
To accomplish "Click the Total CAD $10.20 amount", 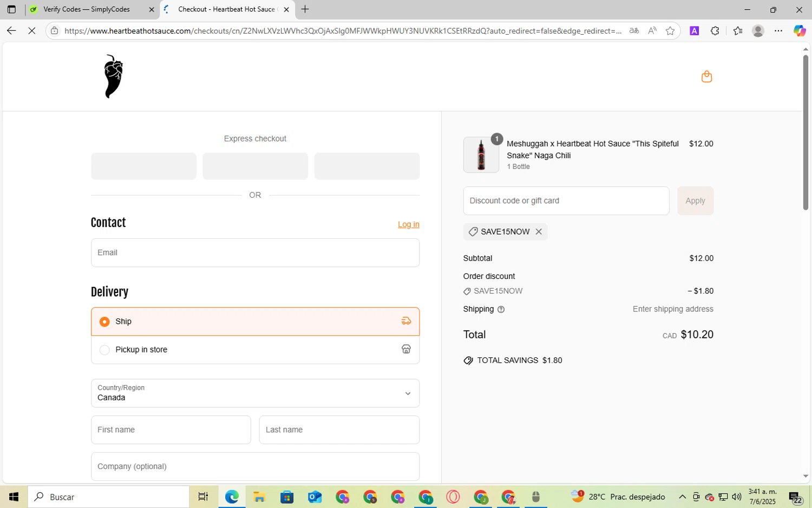I will click(688, 335).
